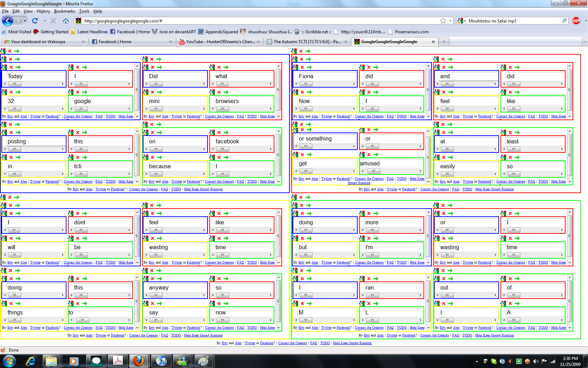Close the Your dashboard on Wakoopa tab

83,42
